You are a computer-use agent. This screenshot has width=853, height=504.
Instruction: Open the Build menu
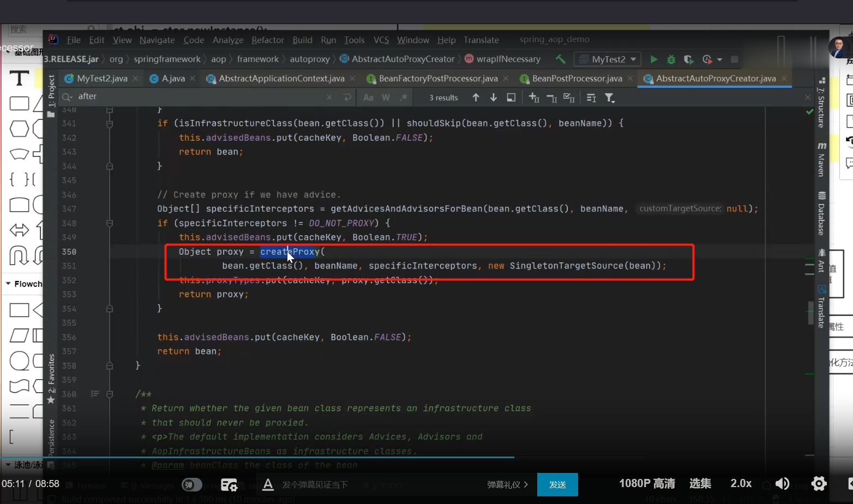(x=302, y=40)
